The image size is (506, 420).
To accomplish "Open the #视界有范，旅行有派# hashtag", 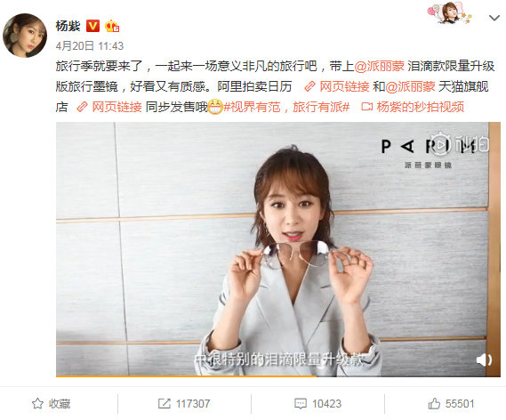I will [287, 107].
